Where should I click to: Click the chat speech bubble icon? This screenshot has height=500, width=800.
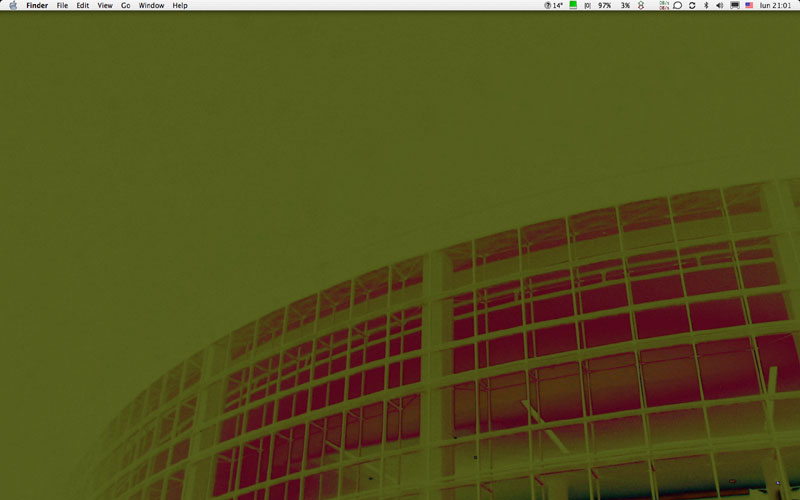click(x=677, y=5)
